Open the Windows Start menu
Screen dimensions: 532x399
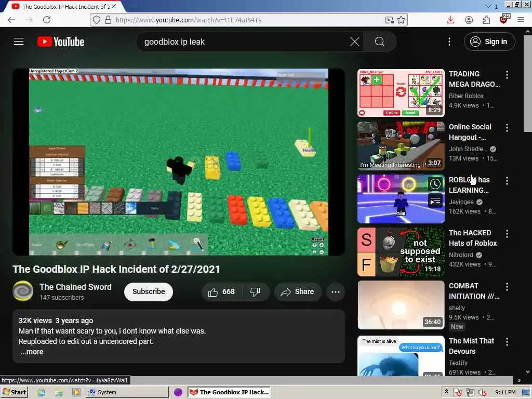(x=15, y=392)
